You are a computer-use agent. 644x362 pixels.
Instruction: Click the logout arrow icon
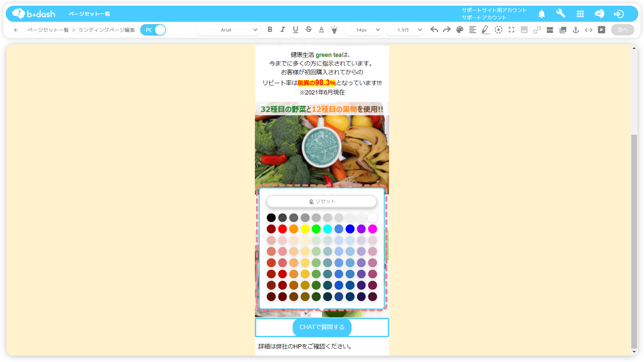click(619, 14)
